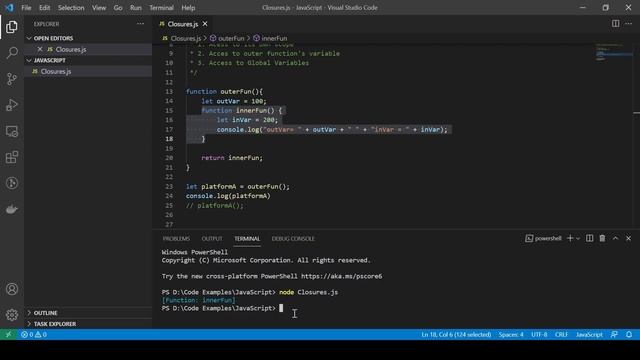Click the remote window status icon
The image size is (640, 360).
tap(9, 334)
